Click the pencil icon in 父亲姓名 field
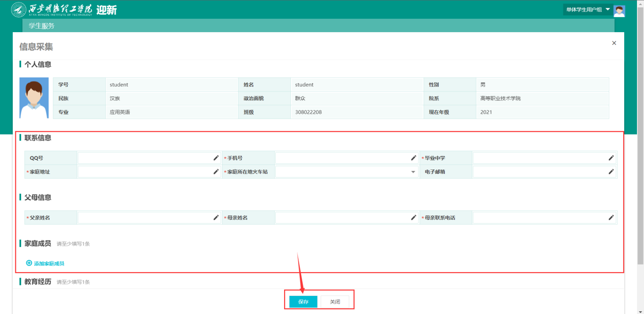644x314 pixels. click(216, 217)
